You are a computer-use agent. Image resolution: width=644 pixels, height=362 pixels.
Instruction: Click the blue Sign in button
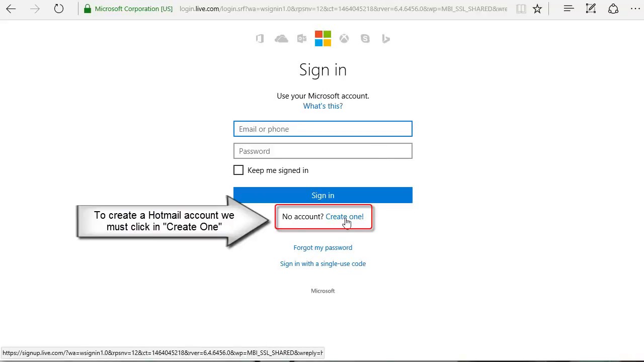pos(323,195)
